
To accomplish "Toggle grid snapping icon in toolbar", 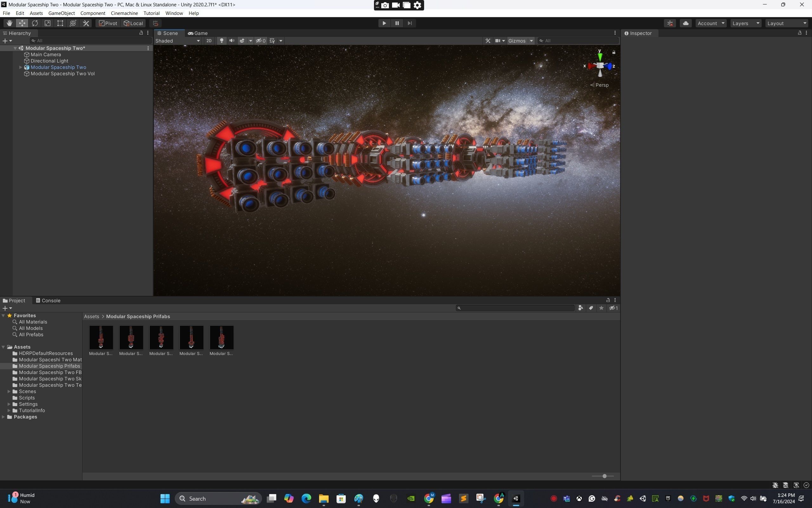I will coord(155,23).
